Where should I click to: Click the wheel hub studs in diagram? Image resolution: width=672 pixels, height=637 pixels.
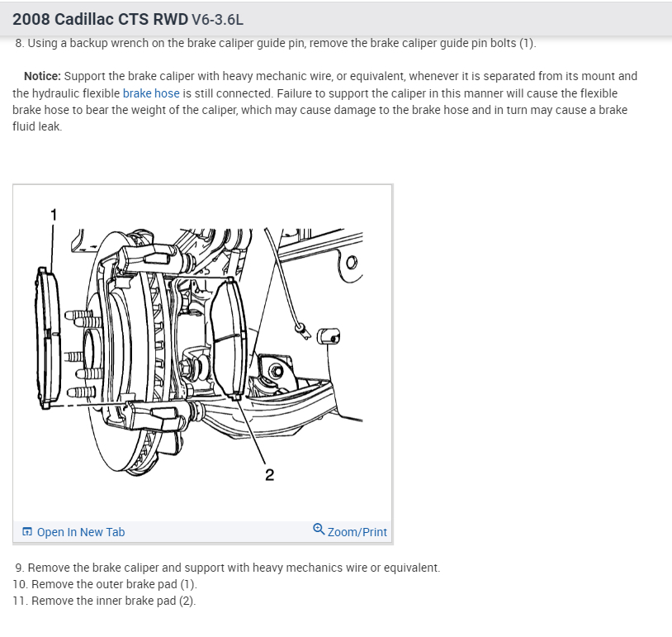pyautogui.click(x=83, y=354)
